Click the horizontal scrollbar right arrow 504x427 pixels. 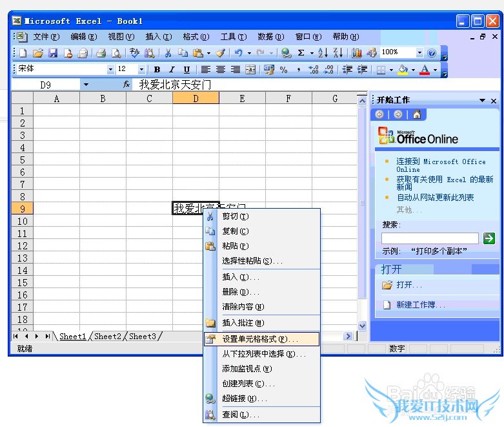(x=347, y=337)
